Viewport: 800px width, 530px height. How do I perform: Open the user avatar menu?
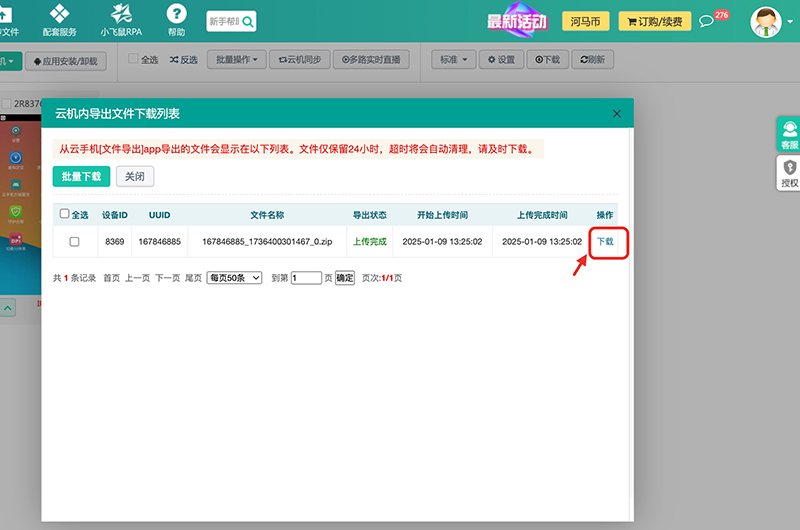[765, 22]
